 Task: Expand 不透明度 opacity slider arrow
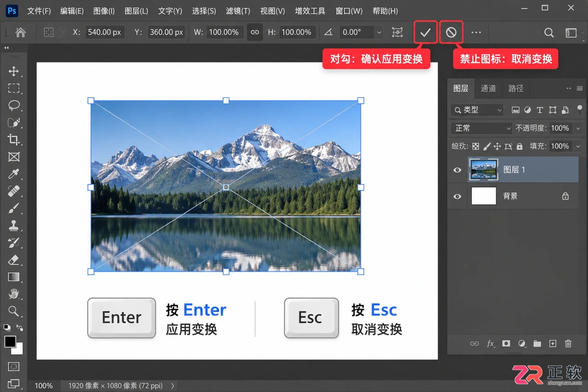578,128
